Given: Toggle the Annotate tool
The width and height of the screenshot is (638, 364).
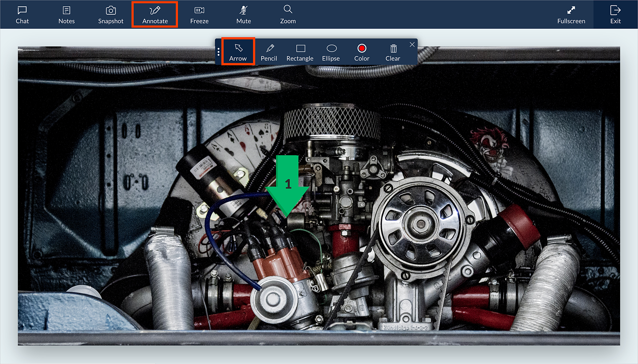Looking at the screenshot, I should tap(155, 15).
